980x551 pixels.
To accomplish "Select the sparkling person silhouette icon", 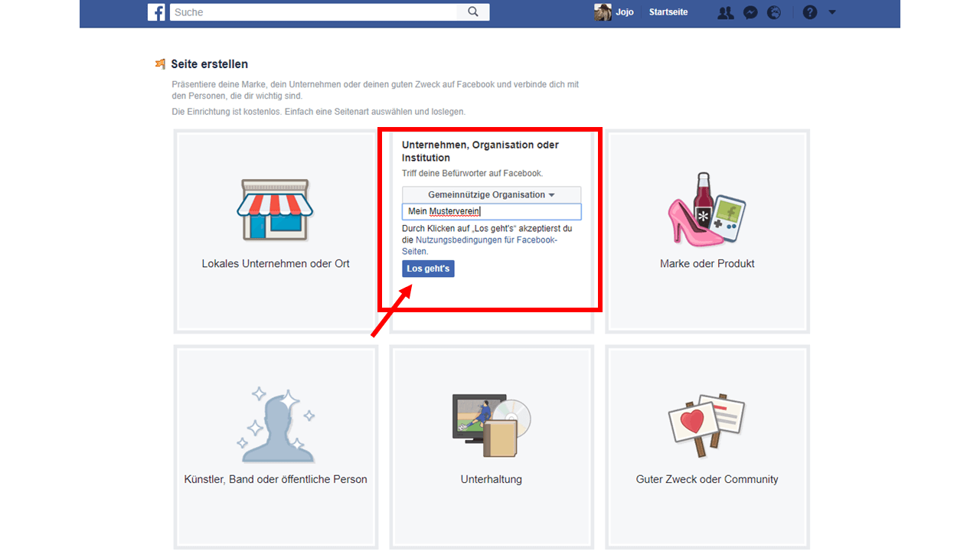I will pos(276,425).
